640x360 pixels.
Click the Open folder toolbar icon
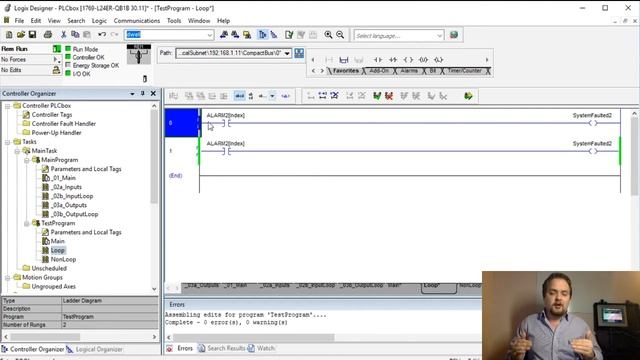click(x=20, y=35)
